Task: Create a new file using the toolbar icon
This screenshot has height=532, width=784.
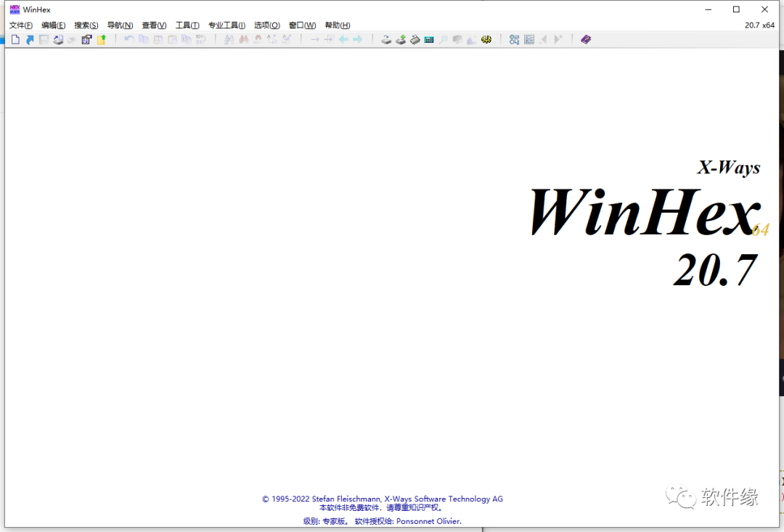Action: pyautogui.click(x=15, y=39)
